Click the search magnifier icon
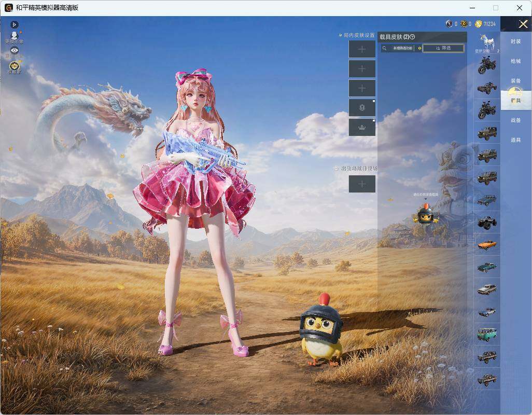Image resolution: width=532 pixels, height=415 pixels. pyautogui.click(x=384, y=48)
